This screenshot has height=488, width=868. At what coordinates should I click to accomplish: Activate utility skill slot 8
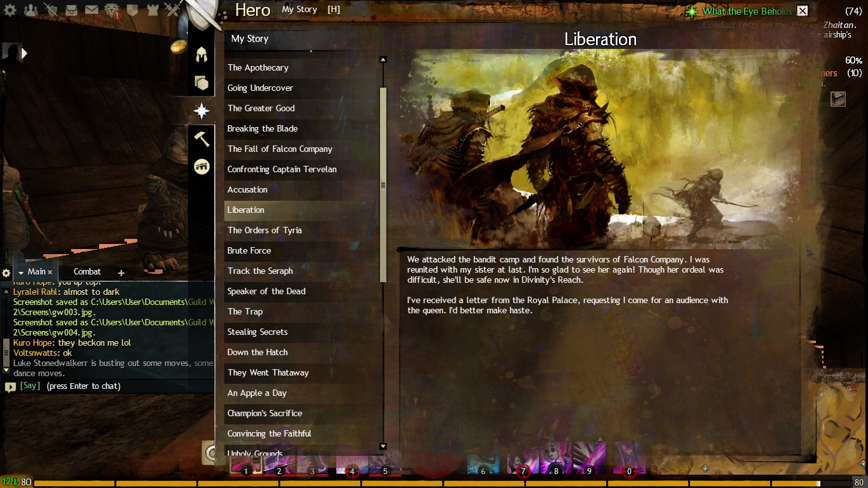click(556, 459)
